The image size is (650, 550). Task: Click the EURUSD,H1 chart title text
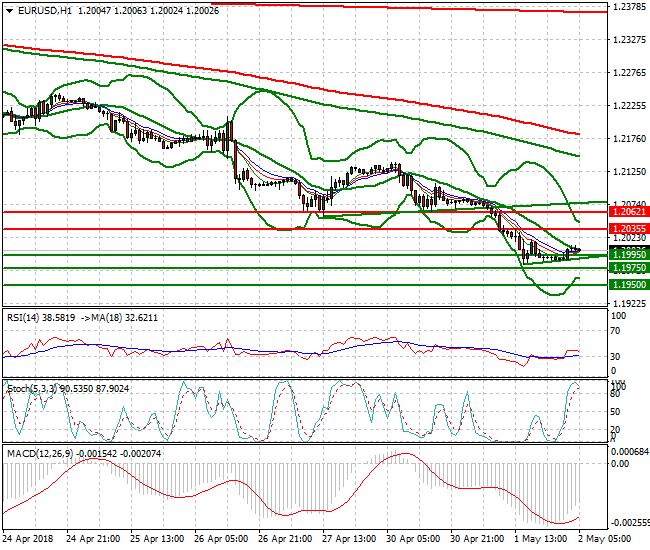point(45,11)
